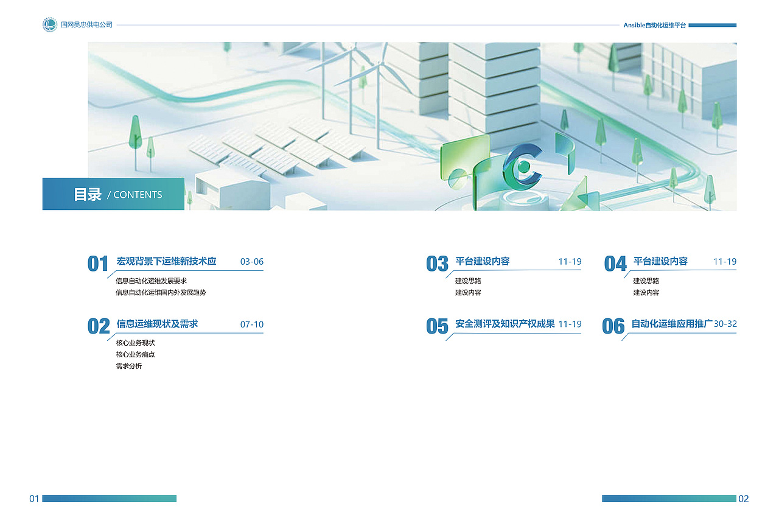The width and height of the screenshot is (779, 532).
Task: Click page range 07-10
Action: click(x=252, y=324)
